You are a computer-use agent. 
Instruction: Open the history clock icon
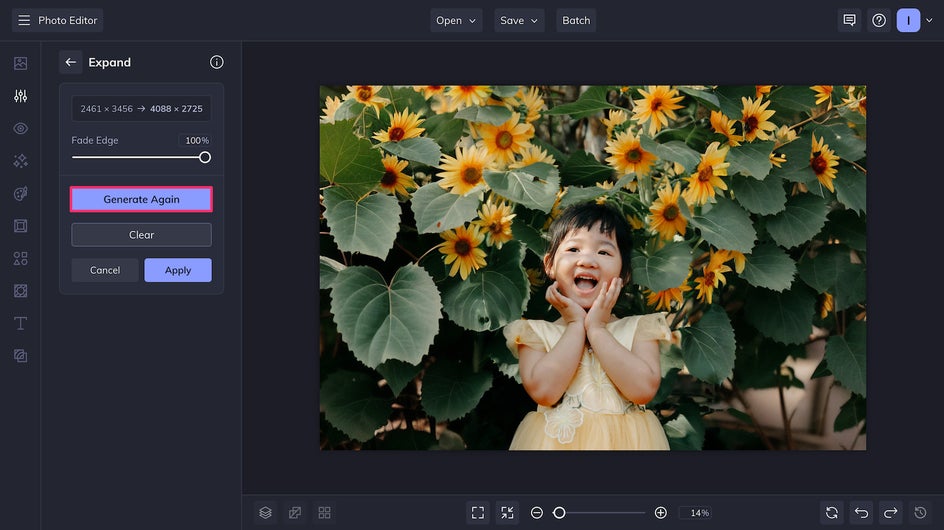click(921, 513)
